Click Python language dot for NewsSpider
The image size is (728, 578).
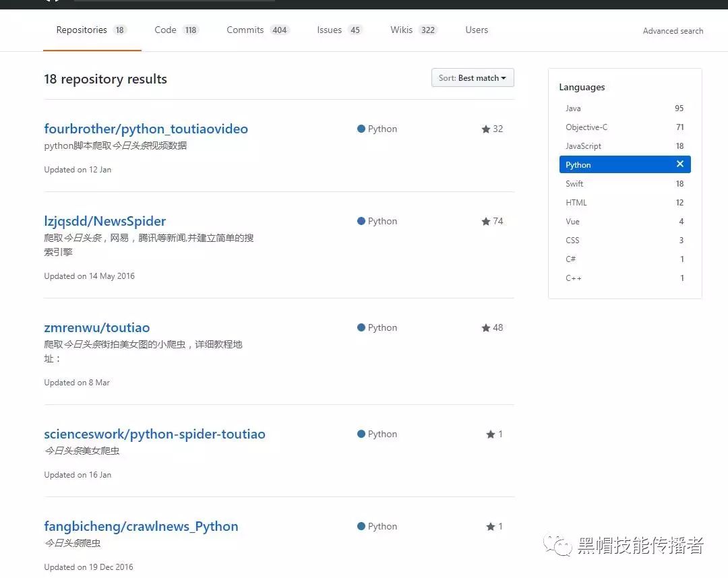361,221
